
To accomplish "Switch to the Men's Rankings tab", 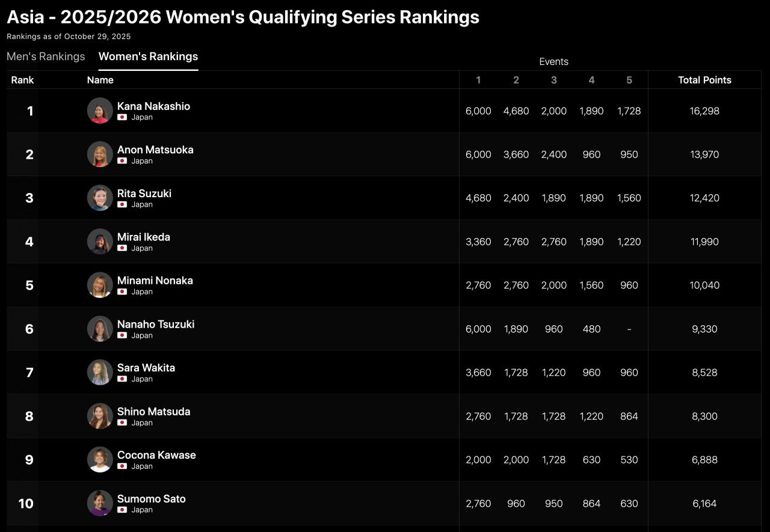I will (x=46, y=57).
